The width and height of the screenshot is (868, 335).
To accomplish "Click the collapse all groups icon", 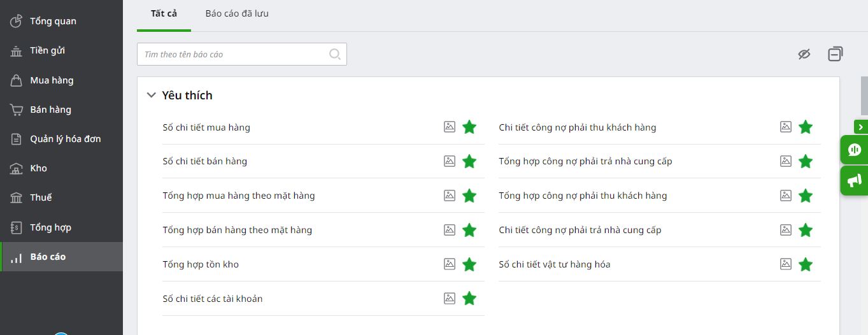I will coord(836,54).
